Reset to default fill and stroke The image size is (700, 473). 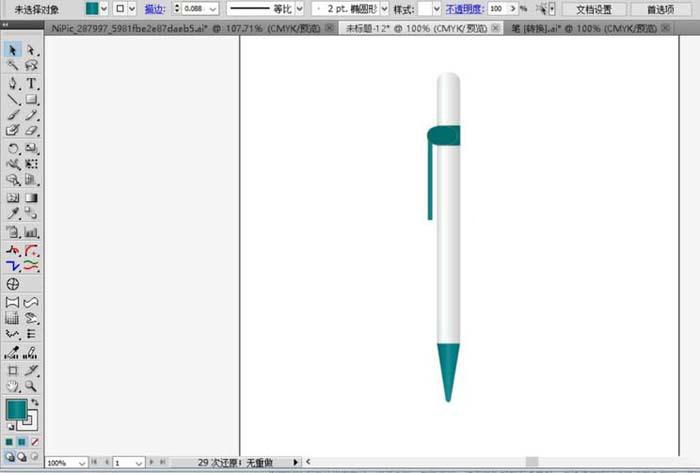10,427
